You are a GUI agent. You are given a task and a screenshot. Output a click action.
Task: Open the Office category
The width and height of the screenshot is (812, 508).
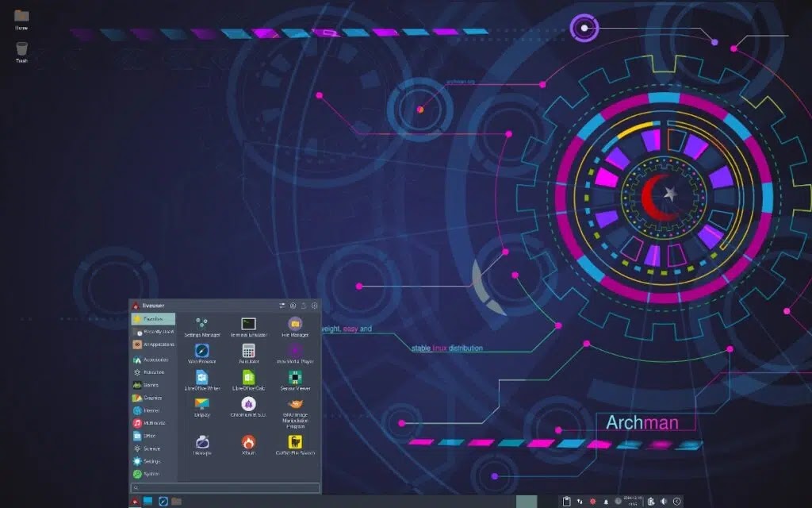[x=153, y=436]
